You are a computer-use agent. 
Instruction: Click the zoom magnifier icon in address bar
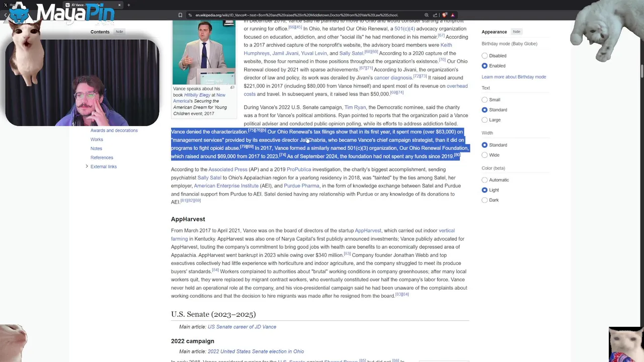click(x=427, y=15)
